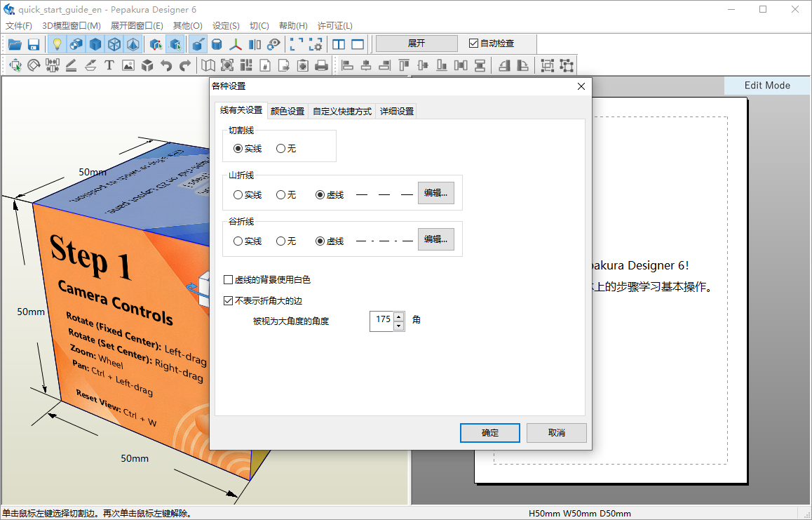Open the 帮助 menu
The image size is (812, 520).
[x=293, y=25]
